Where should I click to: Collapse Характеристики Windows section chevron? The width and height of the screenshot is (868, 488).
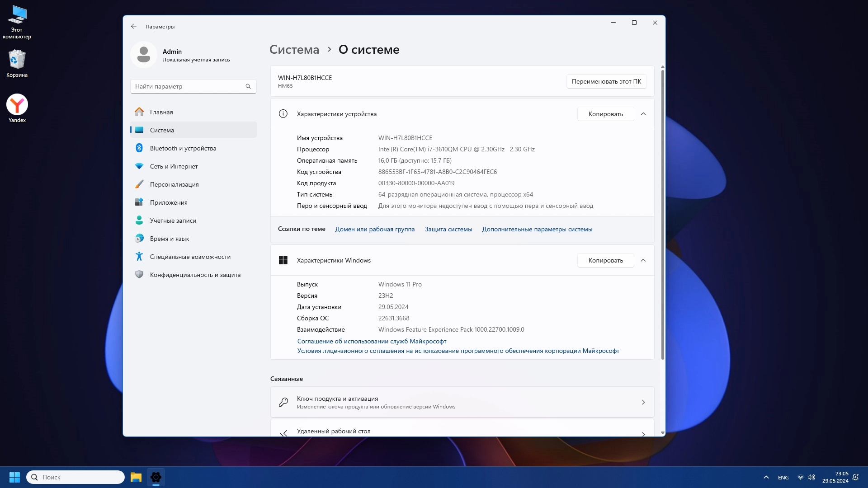tap(643, 260)
